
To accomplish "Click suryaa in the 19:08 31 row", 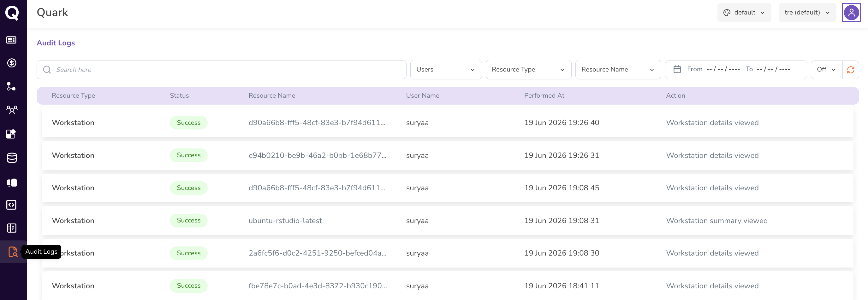I will pos(417,221).
